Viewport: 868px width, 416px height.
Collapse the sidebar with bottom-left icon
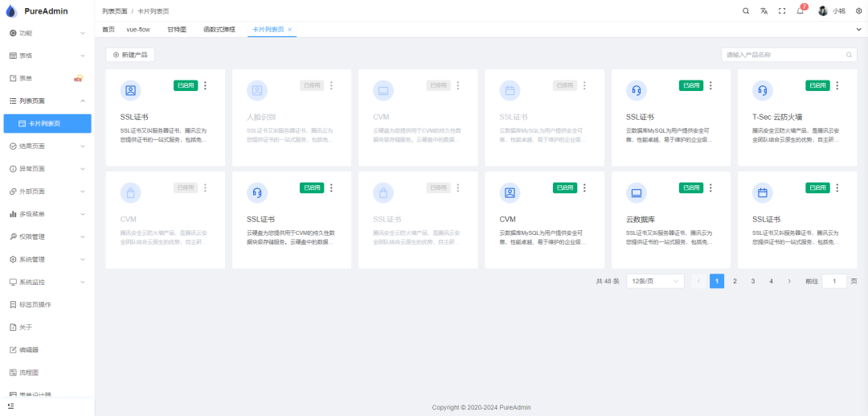pyautogui.click(x=10, y=406)
